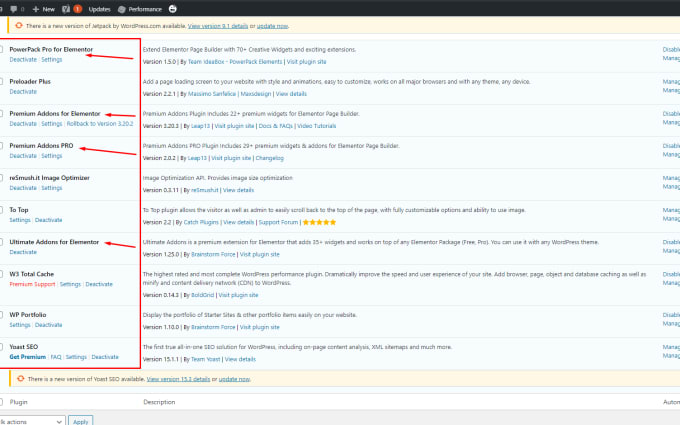This screenshot has width=680, height=425.
Task: Open the Performance menu in admin bar
Action: pyautogui.click(x=140, y=9)
